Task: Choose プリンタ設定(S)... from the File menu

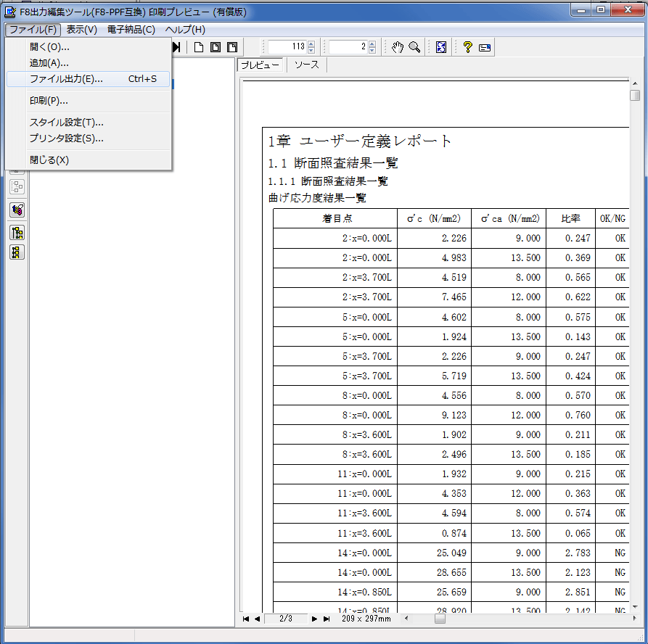Action: 89,139
